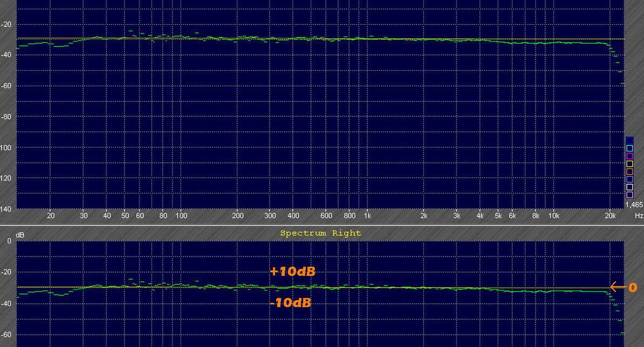This screenshot has height=347, width=644.
Task: Click the Spectrum Right graph title
Action: (x=320, y=233)
